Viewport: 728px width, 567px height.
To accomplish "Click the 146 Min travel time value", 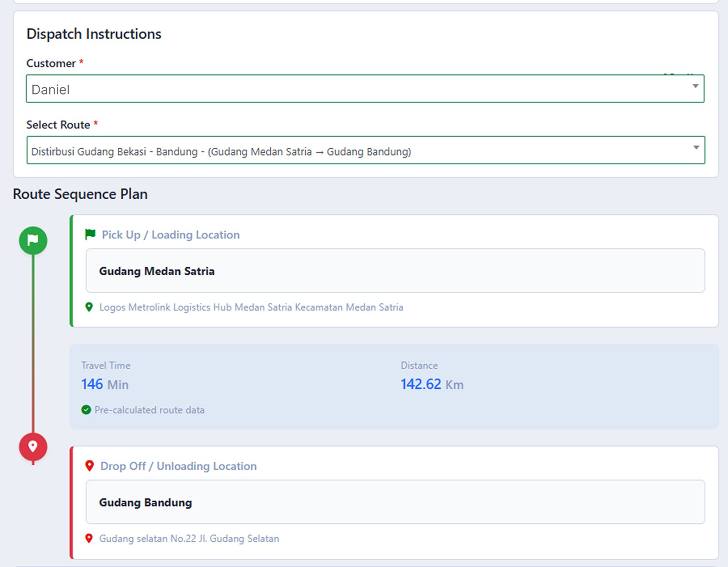I will [x=105, y=385].
